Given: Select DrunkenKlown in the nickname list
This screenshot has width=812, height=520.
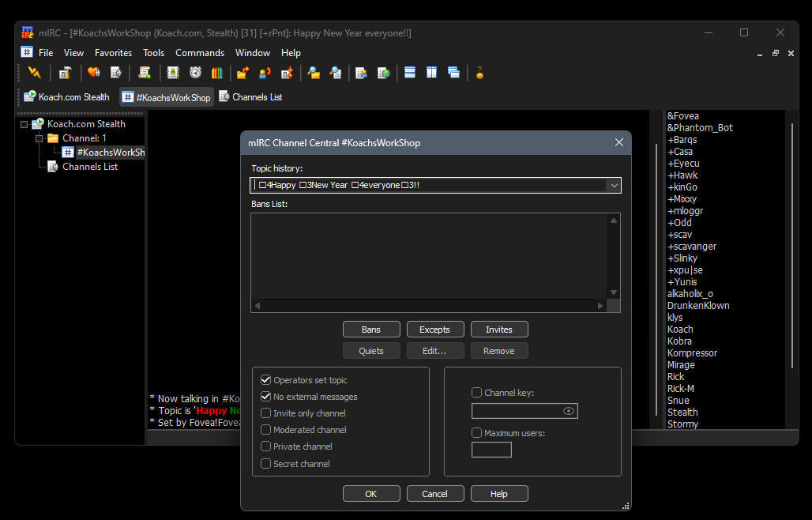Looking at the screenshot, I should click(x=698, y=306).
